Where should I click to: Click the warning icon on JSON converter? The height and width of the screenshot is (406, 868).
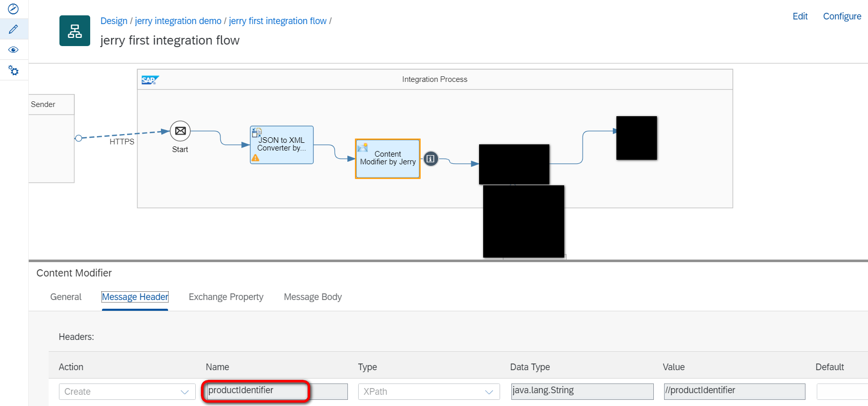click(255, 158)
